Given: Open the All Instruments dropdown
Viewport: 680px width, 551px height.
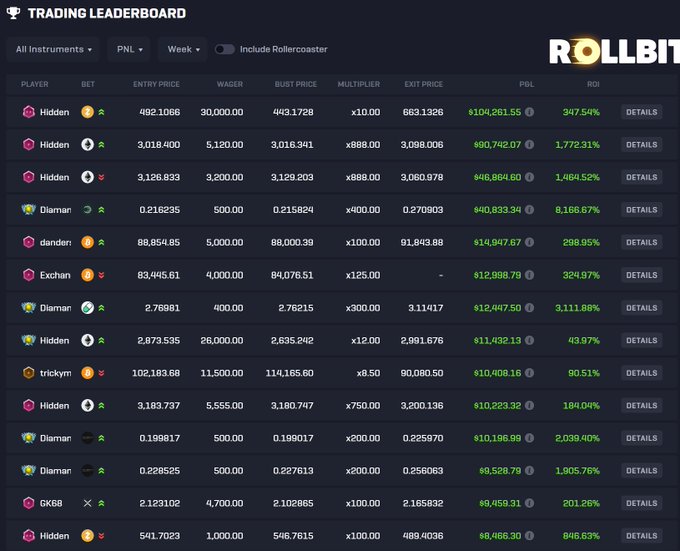Looking at the screenshot, I should (53, 49).
